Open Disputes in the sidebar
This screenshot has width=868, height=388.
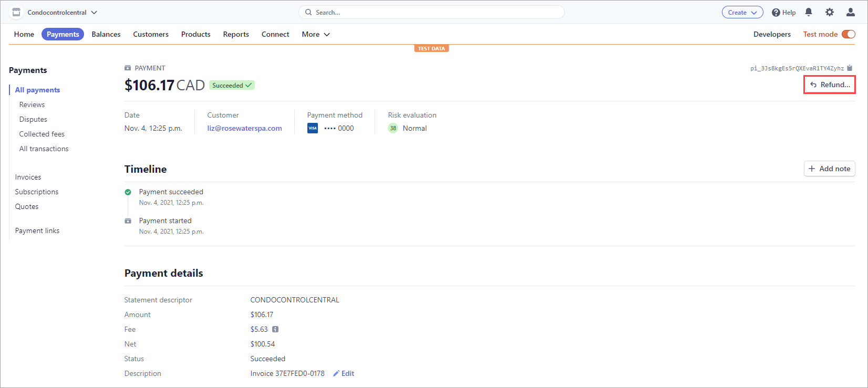pyautogui.click(x=33, y=119)
